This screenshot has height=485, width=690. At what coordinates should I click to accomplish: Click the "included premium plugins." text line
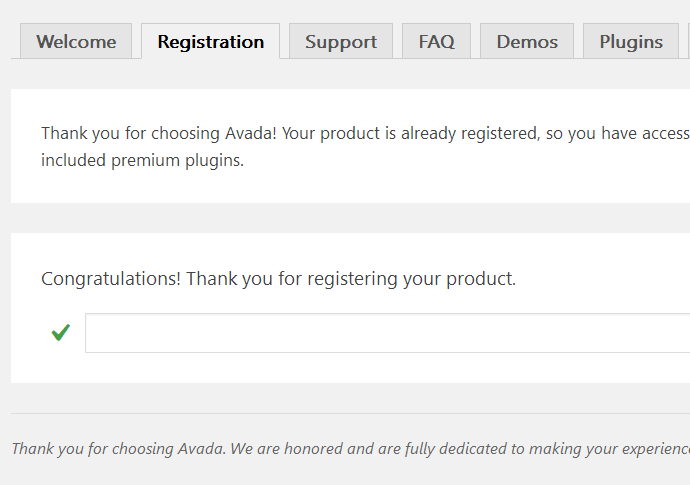(x=142, y=160)
